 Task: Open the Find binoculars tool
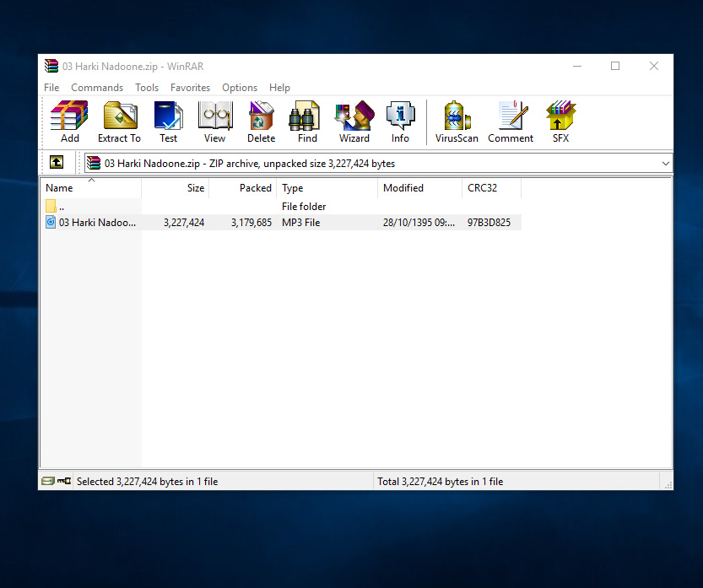tap(307, 121)
